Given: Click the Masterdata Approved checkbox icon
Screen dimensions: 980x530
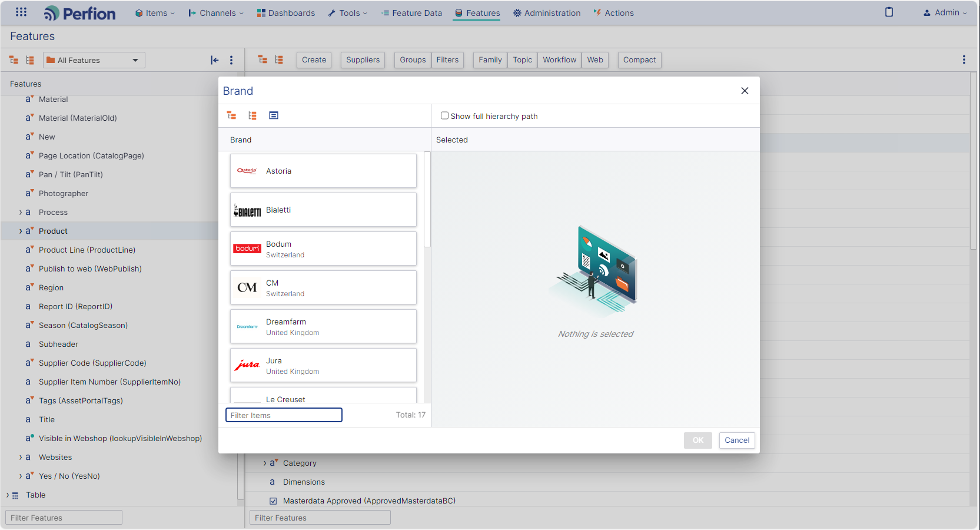Looking at the screenshot, I should tap(273, 501).
